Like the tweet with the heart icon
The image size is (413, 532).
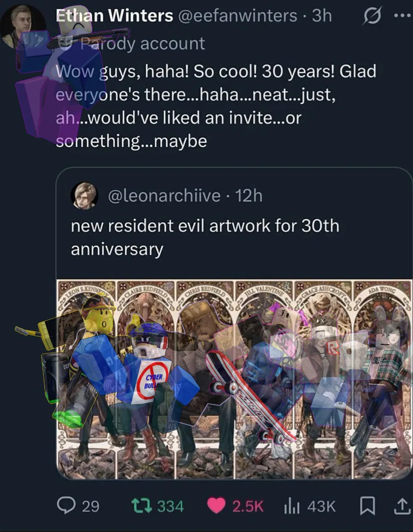[215, 505]
